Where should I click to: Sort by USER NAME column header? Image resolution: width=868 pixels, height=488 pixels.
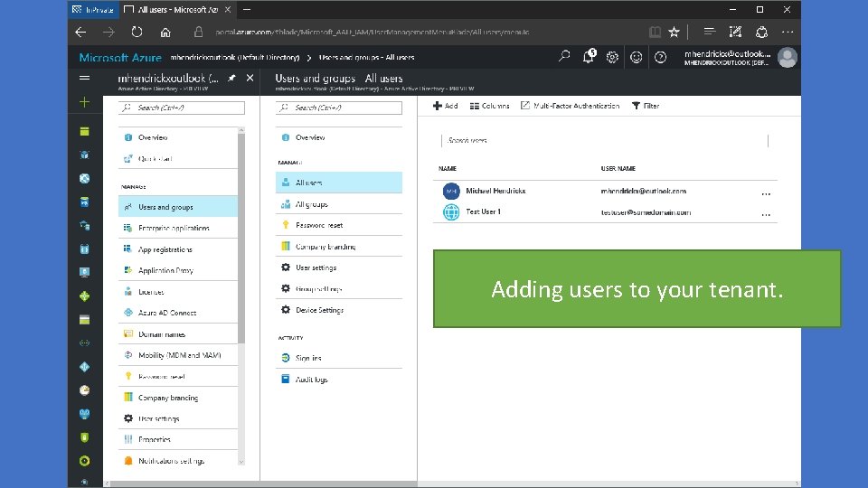coord(618,168)
